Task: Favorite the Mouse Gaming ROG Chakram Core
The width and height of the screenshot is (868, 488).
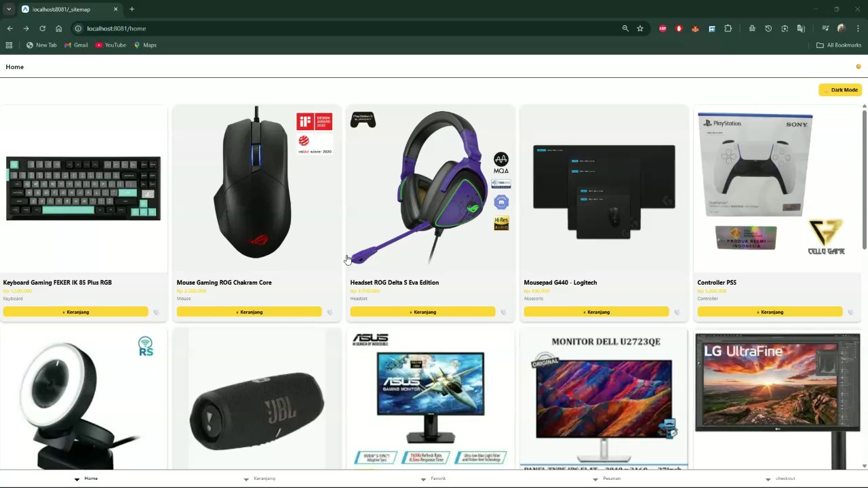Action: (x=330, y=312)
